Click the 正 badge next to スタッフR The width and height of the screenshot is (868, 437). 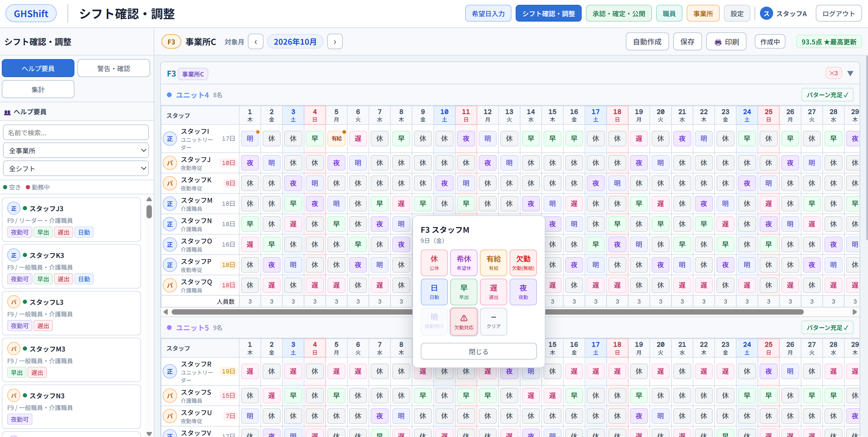click(170, 371)
